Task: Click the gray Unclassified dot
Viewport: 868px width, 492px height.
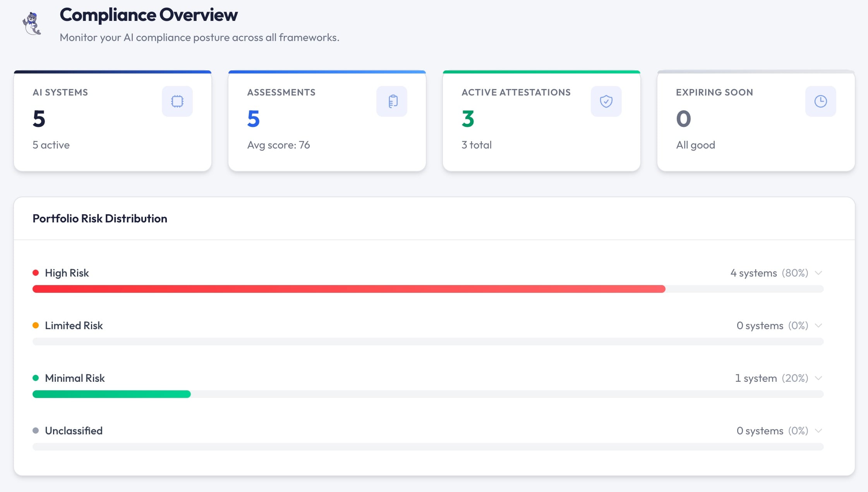Action: coord(36,430)
